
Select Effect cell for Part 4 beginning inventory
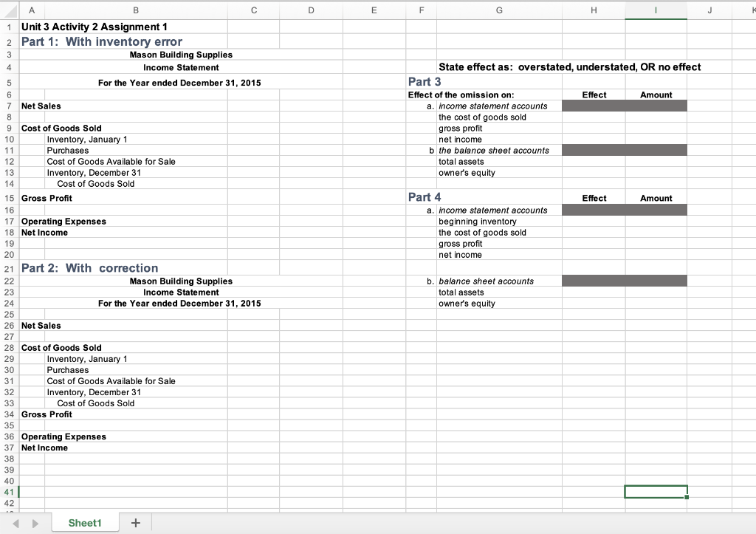click(594, 222)
